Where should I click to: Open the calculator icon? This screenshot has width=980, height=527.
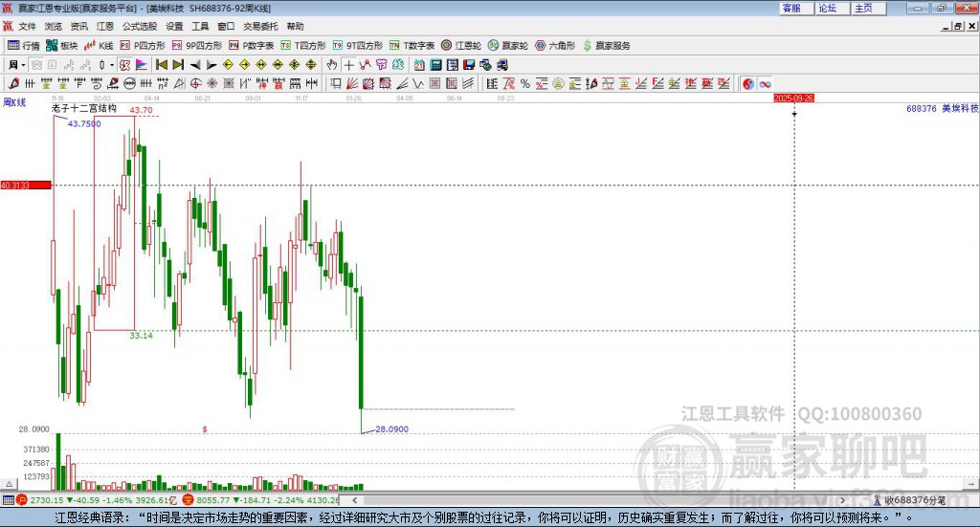tap(435, 65)
